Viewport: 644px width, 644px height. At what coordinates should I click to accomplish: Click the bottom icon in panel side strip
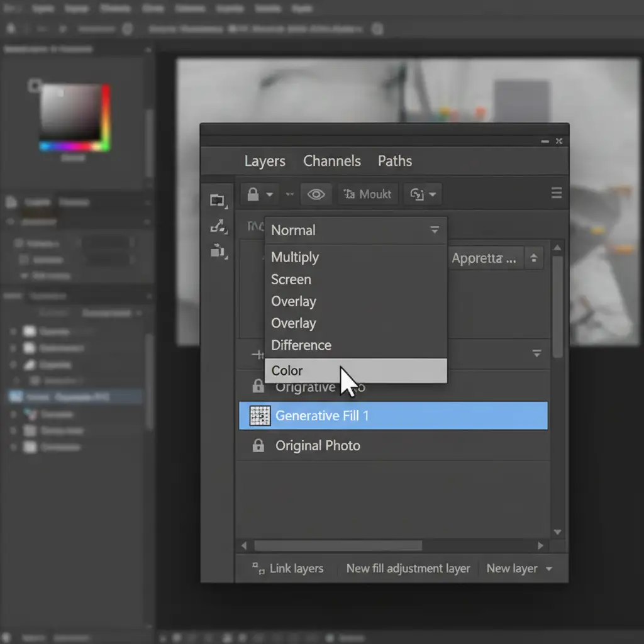pyautogui.click(x=218, y=251)
